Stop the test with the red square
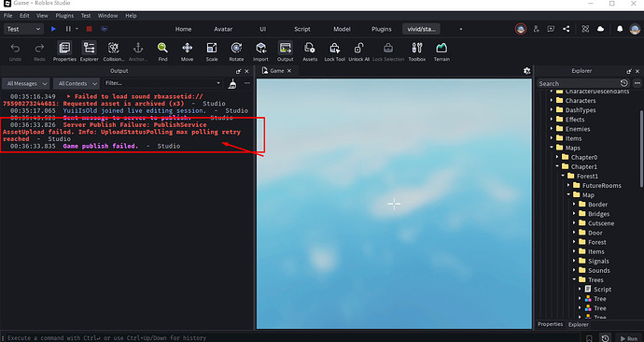The height and width of the screenshot is (342, 644). click(x=89, y=29)
